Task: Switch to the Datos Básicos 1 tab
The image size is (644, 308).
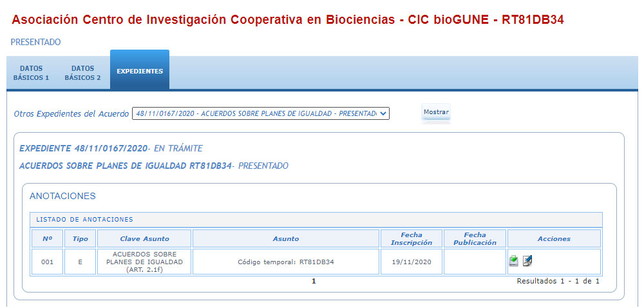Action: (x=31, y=73)
